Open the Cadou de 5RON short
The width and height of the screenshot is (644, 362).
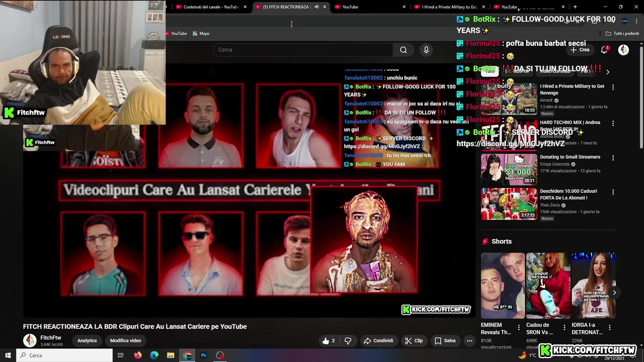[x=548, y=286]
